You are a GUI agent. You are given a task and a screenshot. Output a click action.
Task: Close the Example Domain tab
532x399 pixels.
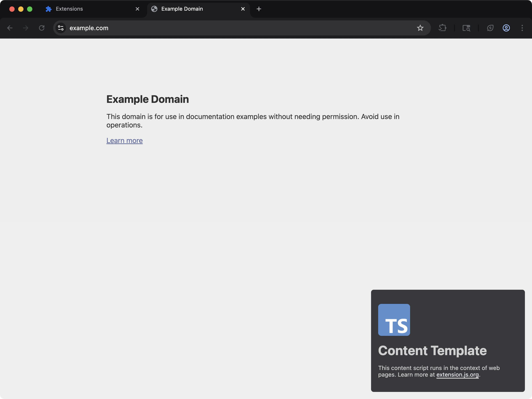243,9
